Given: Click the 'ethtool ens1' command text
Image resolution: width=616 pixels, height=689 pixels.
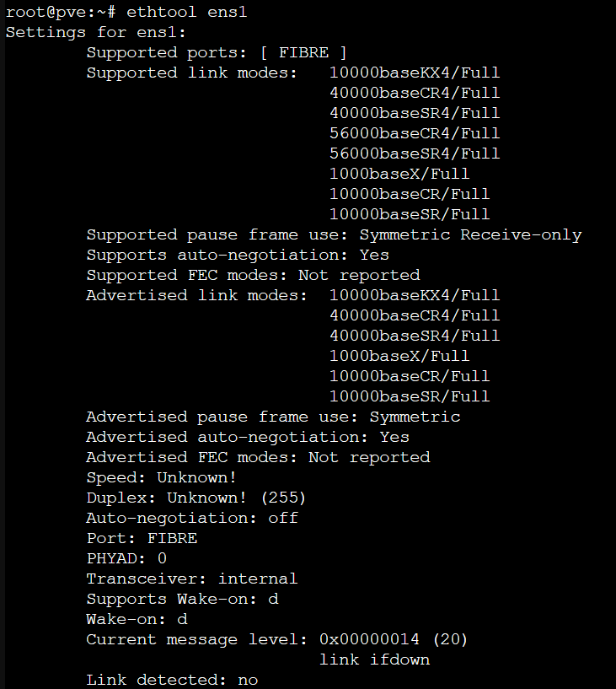Looking at the screenshot, I should click(x=187, y=13).
